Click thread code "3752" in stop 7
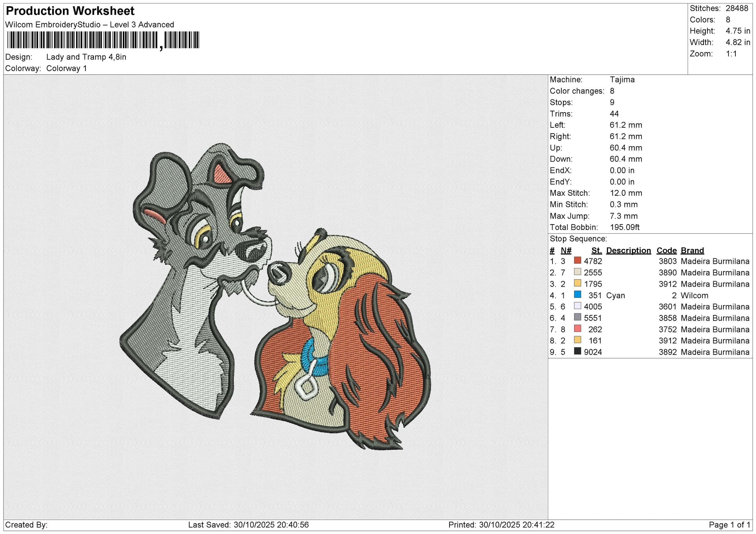This screenshot has height=534, width=756. [667, 329]
